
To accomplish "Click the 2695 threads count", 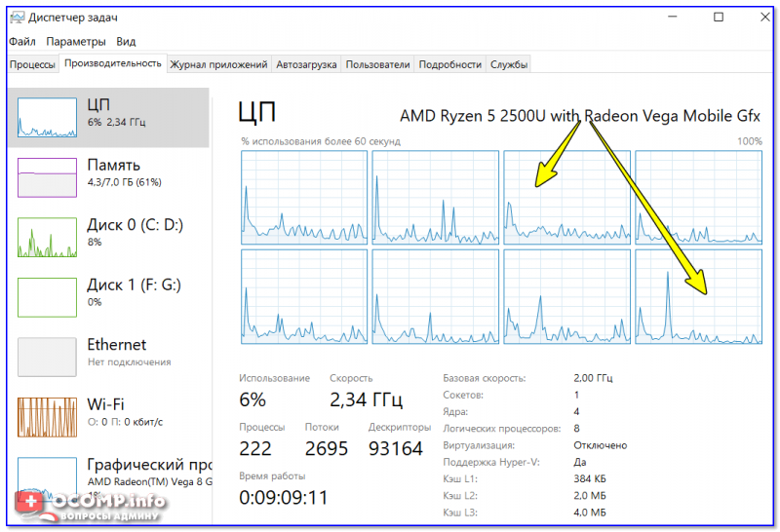I will point(327,449).
